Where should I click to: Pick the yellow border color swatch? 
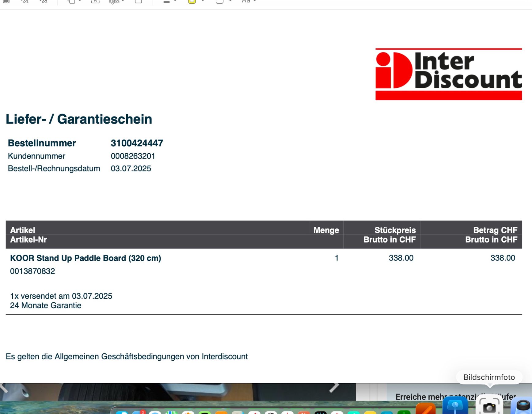192,2
